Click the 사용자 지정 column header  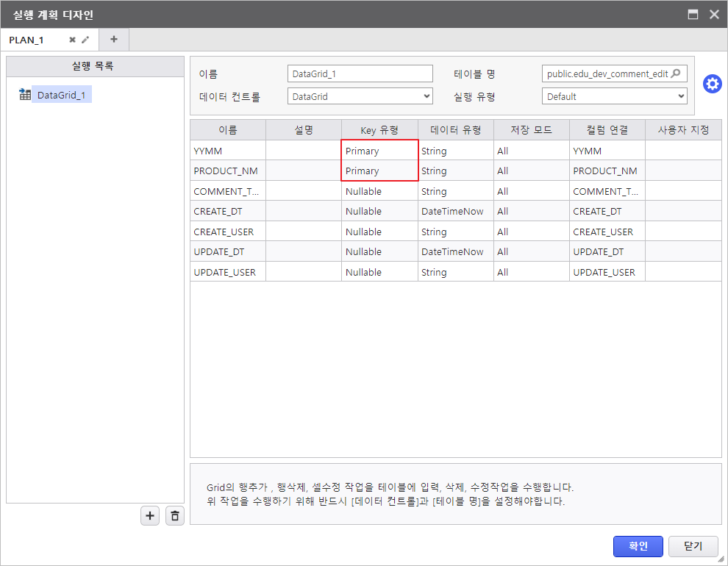[x=683, y=130]
